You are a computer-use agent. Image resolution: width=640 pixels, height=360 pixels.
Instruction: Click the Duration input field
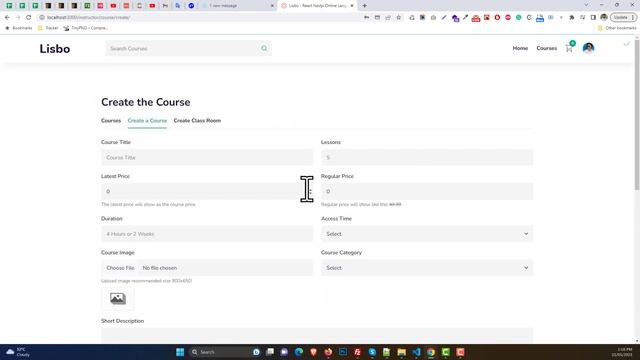coord(207,234)
